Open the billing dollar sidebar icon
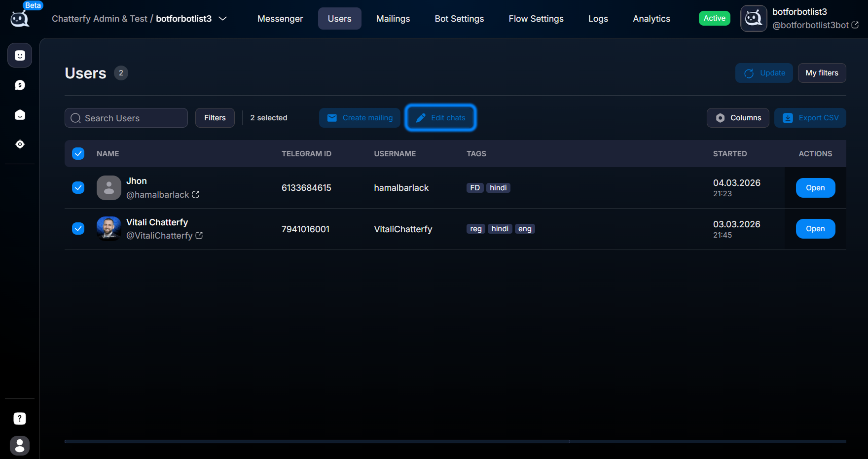Viewport: 868px width, 459px height. pyautogui.click(x=20, y=85)
